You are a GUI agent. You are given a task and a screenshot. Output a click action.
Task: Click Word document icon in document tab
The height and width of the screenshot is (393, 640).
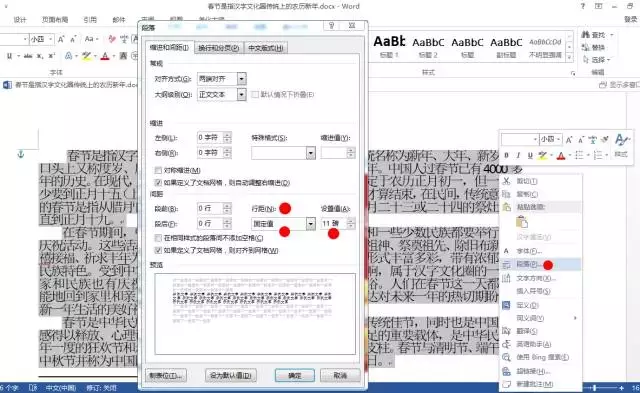tap(7, 85)
